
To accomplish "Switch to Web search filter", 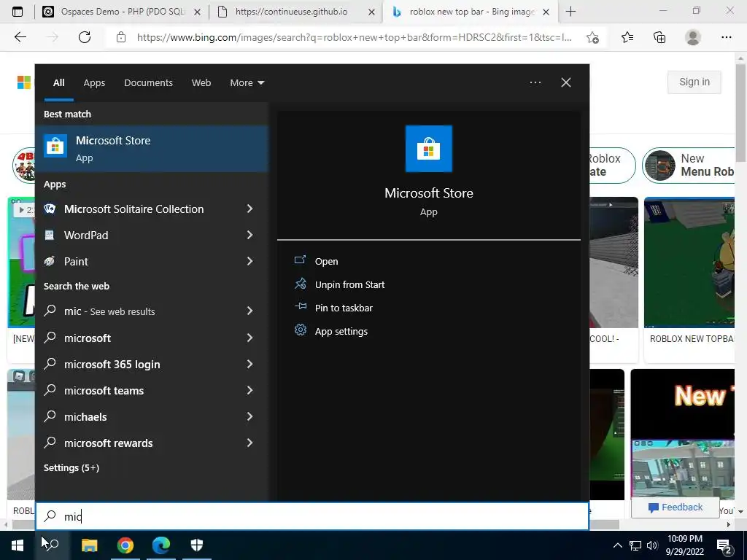I will [x=201, y=83].
